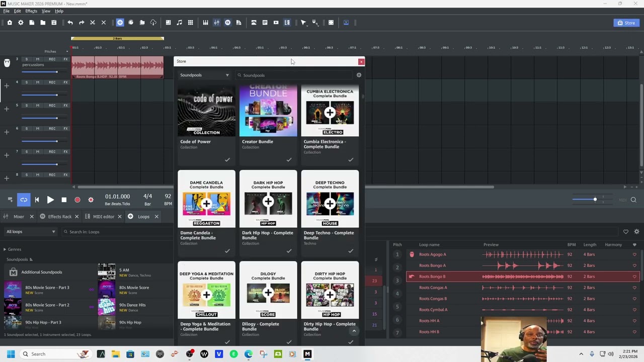The width and height of the screenshot is (644, 362).
Task: Delete selected object with X toolbar icon
Action: click(x=104, y=22)
